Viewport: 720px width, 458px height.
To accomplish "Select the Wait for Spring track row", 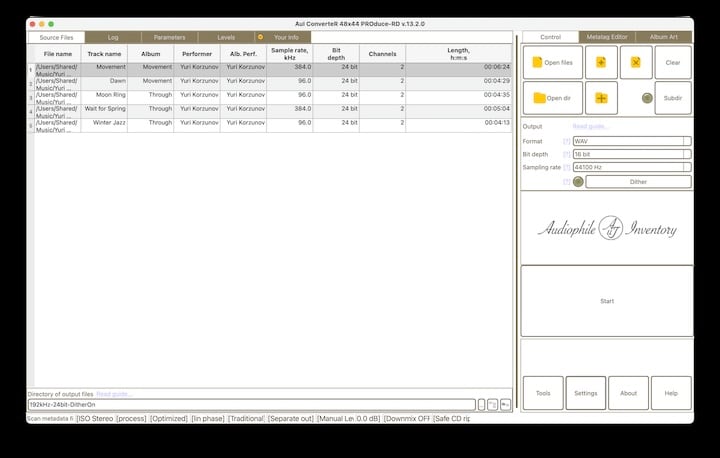I will (x=270, y=112).
